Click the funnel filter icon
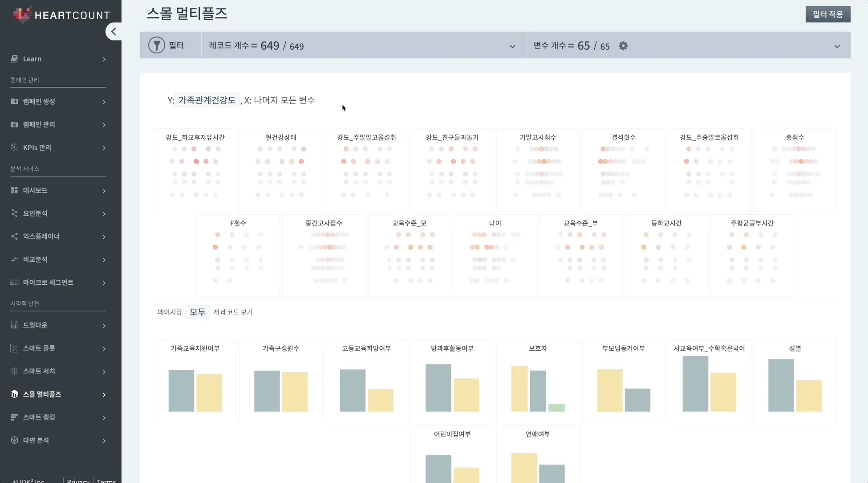868x483 pixels. tap(157, 45)
